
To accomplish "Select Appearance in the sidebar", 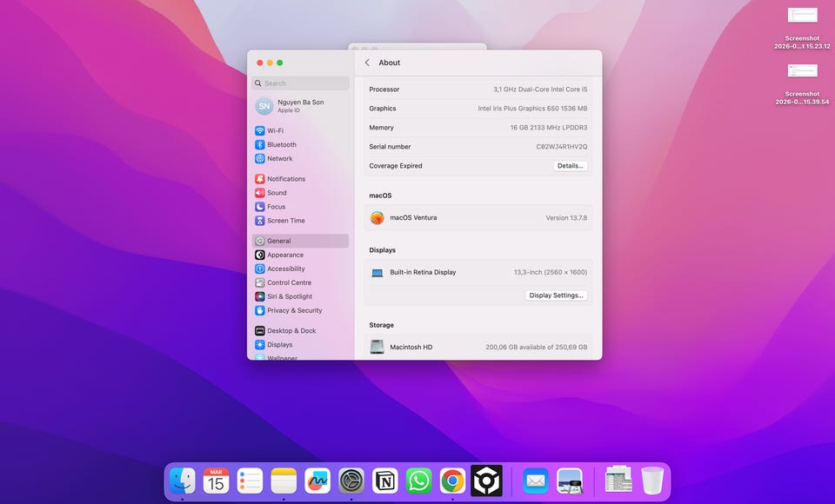I will 284,255.
